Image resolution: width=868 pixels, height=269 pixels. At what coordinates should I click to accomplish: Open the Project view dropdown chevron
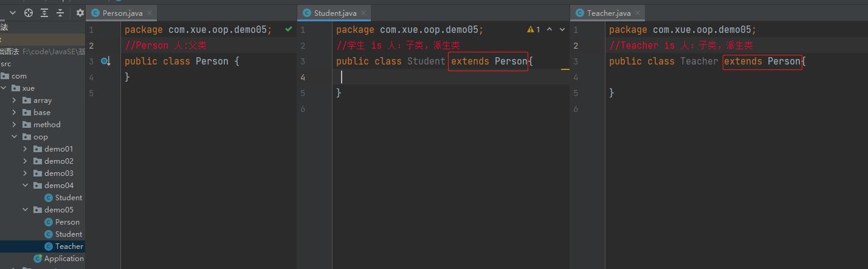13,13
